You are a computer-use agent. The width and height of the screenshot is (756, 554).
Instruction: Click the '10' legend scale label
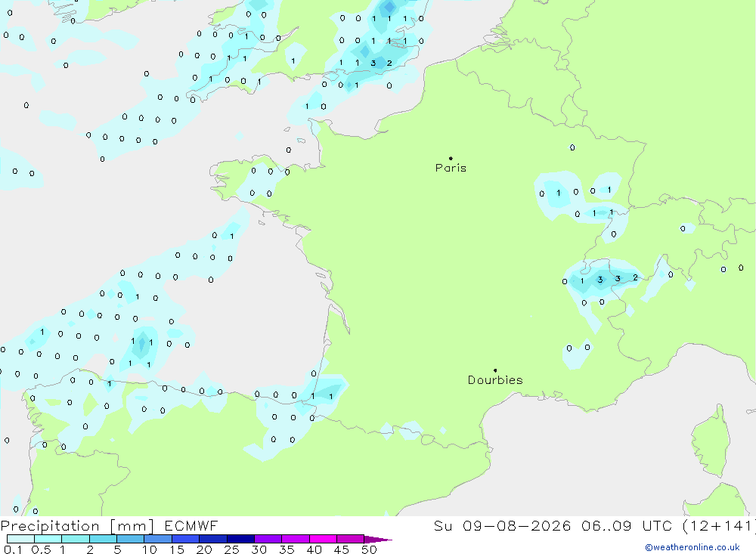(x=150, y=549)
